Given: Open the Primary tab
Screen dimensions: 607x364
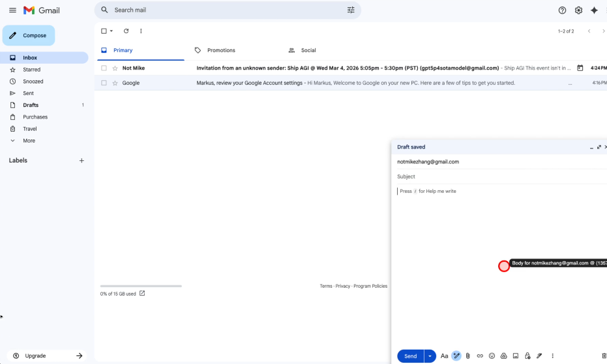Looking at the screenshot, I should click(141, 50).
